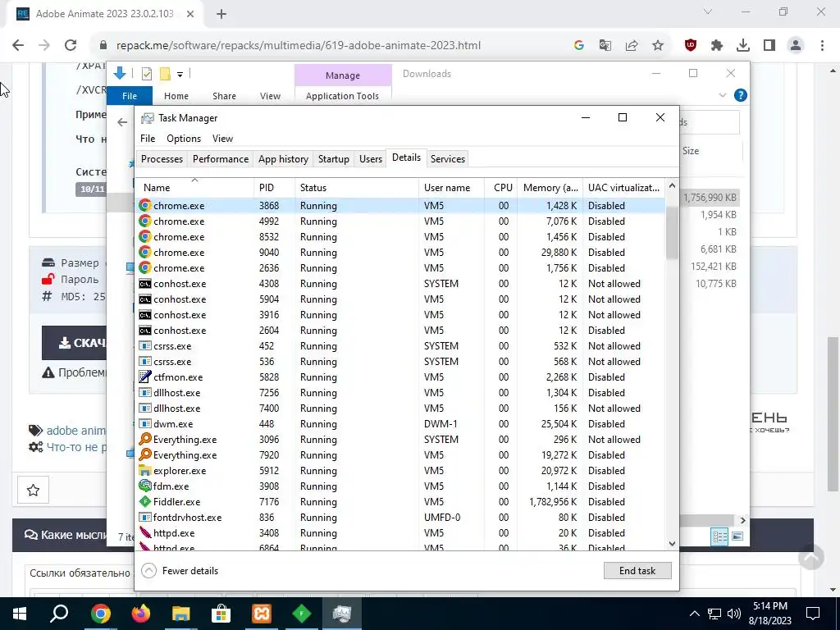The width and height of the screenshot is (840, 630).
Task: Open the Chrome profile avatar
Action: 796,46
